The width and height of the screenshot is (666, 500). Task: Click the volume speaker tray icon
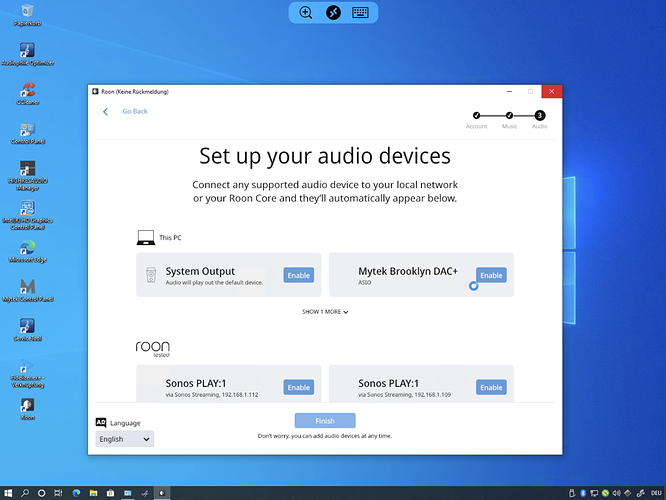click(x=616, y=493)
